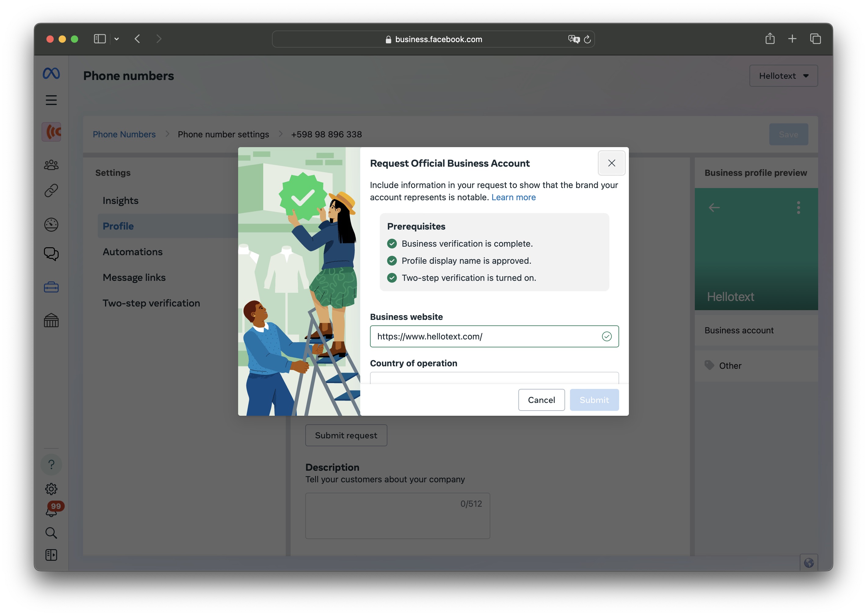Screen dimensions: 867x616
Task: Click the +598 98 896 338 breadcrumb
Action: [326, 134]
